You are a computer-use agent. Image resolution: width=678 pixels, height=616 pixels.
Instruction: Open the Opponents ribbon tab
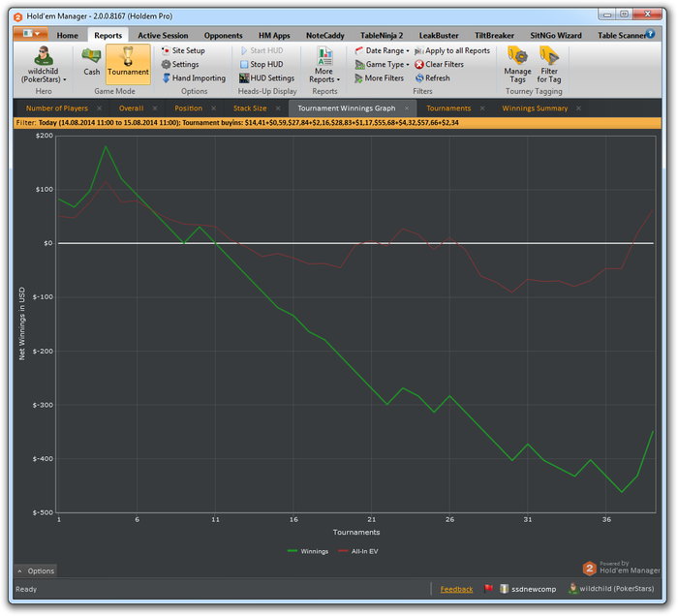[223, 36]
